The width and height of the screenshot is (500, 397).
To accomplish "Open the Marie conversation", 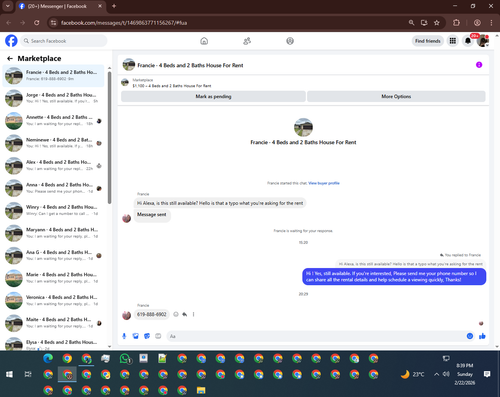I will (x=53, y=278).
